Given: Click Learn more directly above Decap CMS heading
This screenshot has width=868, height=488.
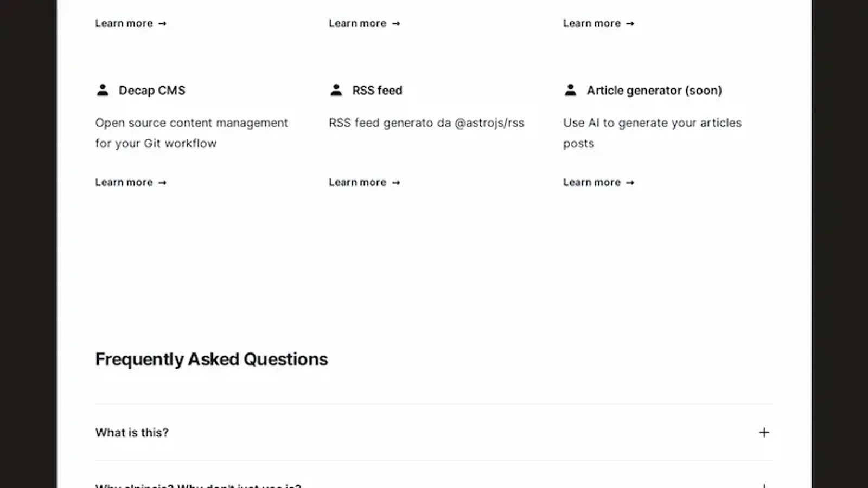Looking at the screenshot, I should 124,23.
